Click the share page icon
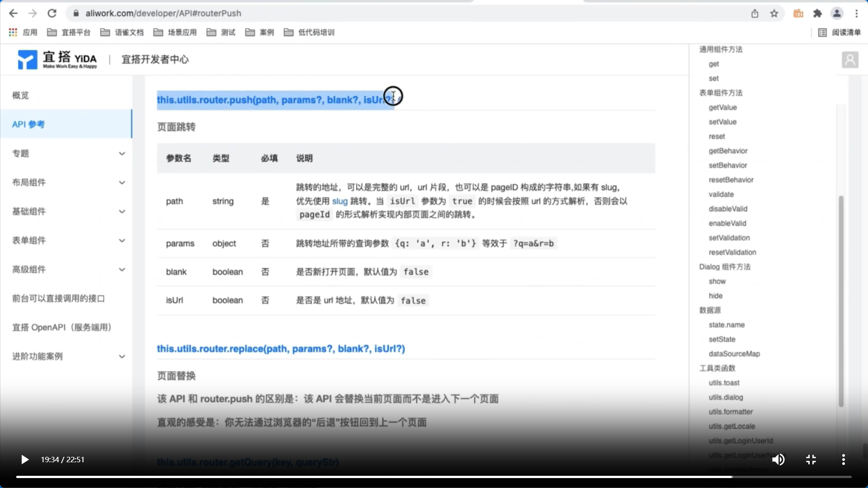 click(x=755, y=14)
